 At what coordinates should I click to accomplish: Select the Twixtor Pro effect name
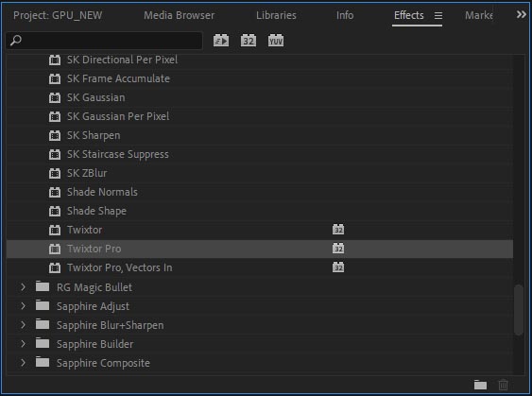click(94, 249)
